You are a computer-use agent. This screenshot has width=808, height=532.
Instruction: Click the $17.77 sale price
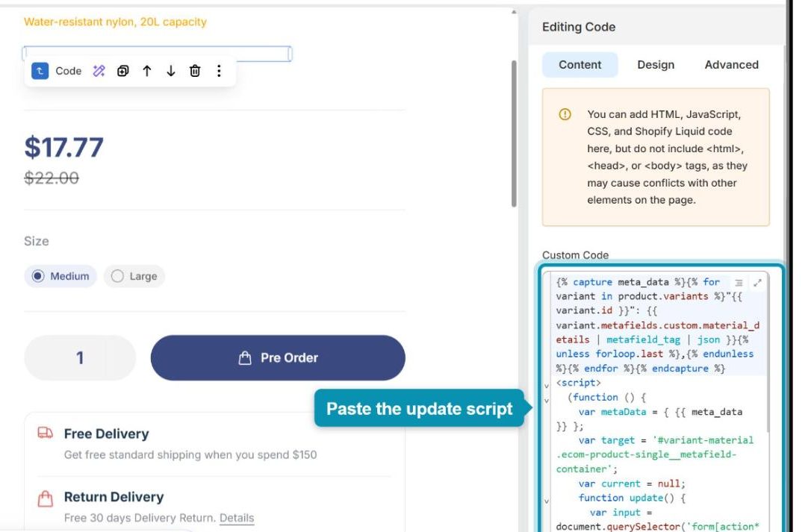click(64, 147)
